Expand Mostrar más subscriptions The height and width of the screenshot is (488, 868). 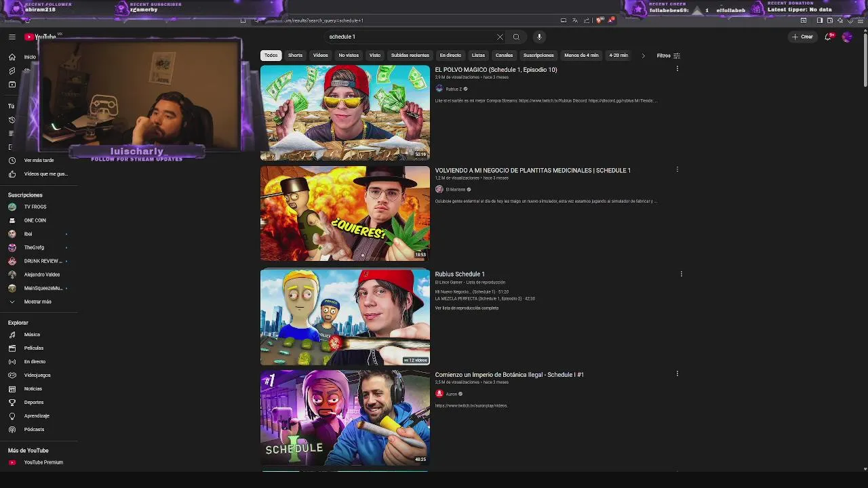[x=39, y=302]
